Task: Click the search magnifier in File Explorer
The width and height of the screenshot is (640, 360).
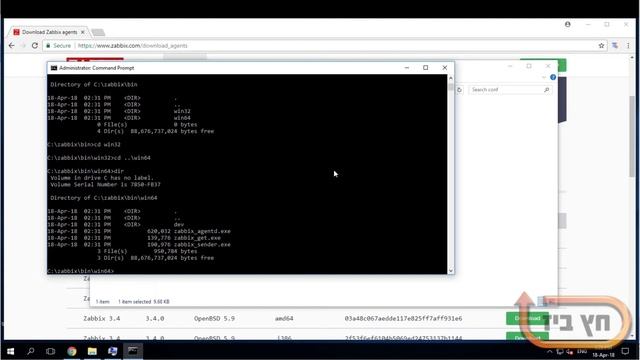Action: point(547,89)
